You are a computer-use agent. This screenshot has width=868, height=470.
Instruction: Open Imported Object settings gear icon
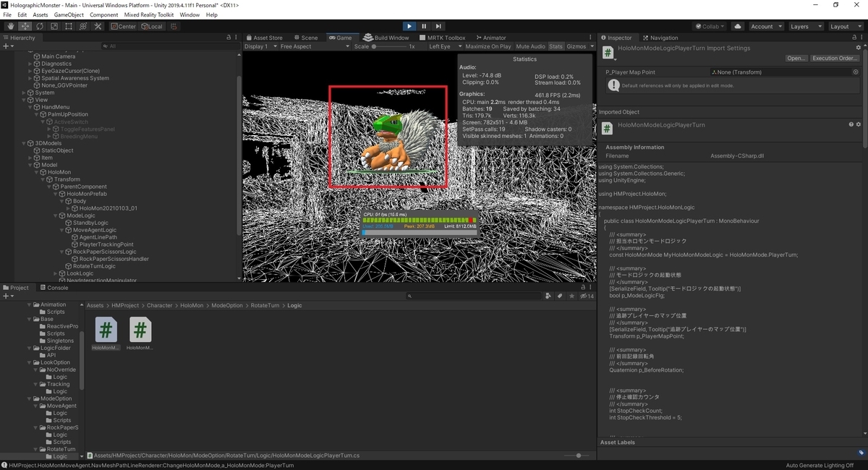pyautogui.click(x=859, y=124)
